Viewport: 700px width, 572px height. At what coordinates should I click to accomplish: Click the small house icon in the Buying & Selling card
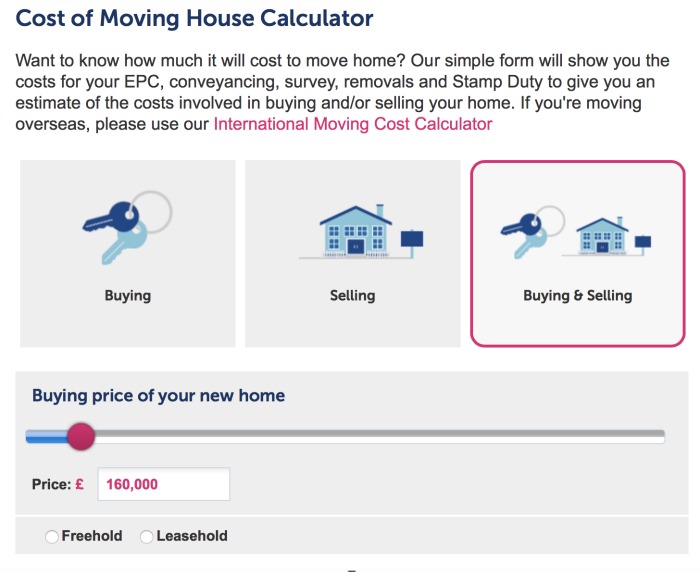pyautogui.click(x=602, y=235)
